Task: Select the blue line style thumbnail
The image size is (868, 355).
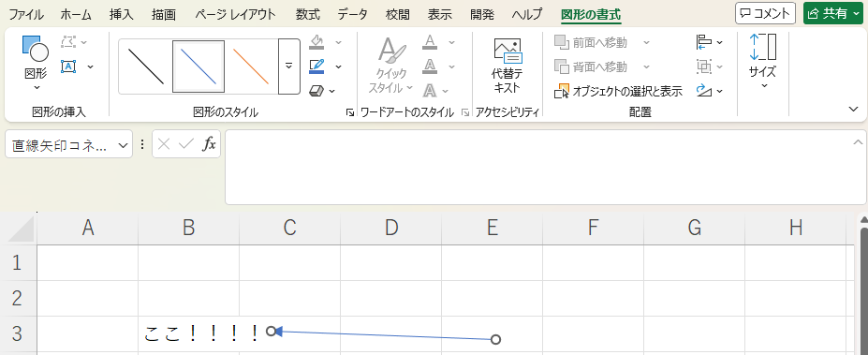Action: click(x=199, y=67)
